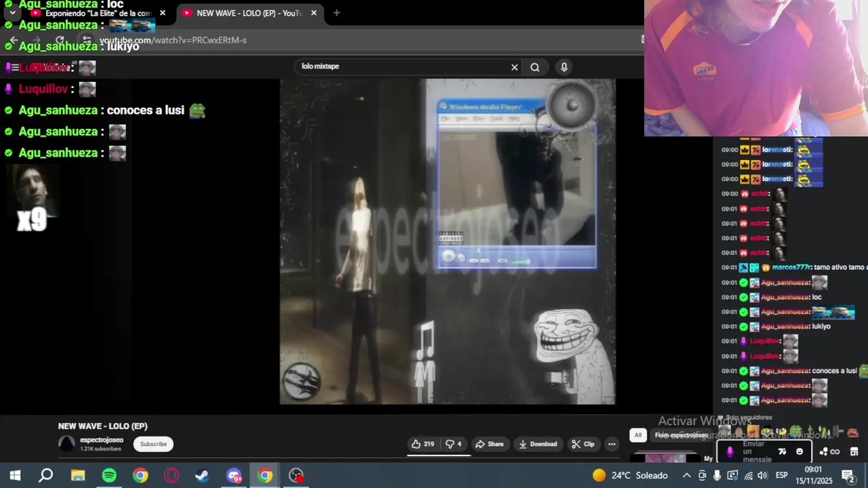
Task: Select the 'All' related videos chip
Action: (637, 435)
